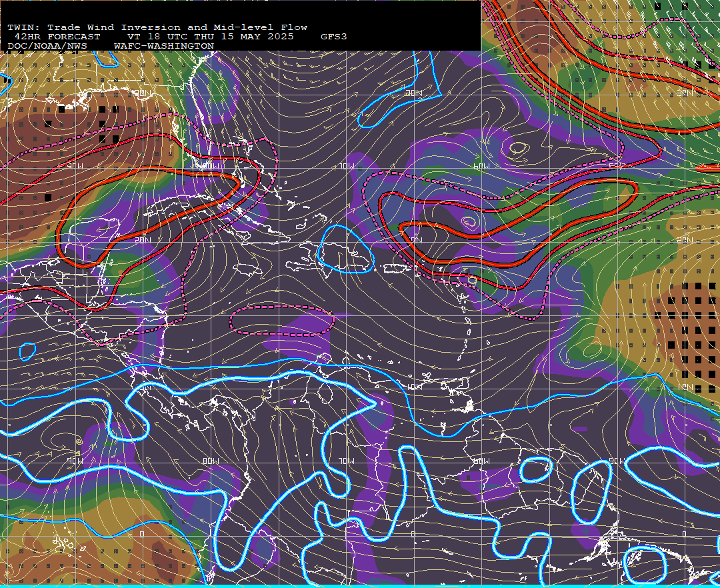Click the '70W' label over Colombia
The image size is (720, 588).
[347, 461]
